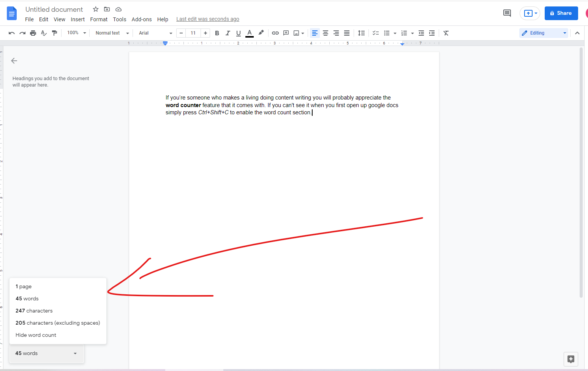Insert a checklist

[x=376, y=33]
